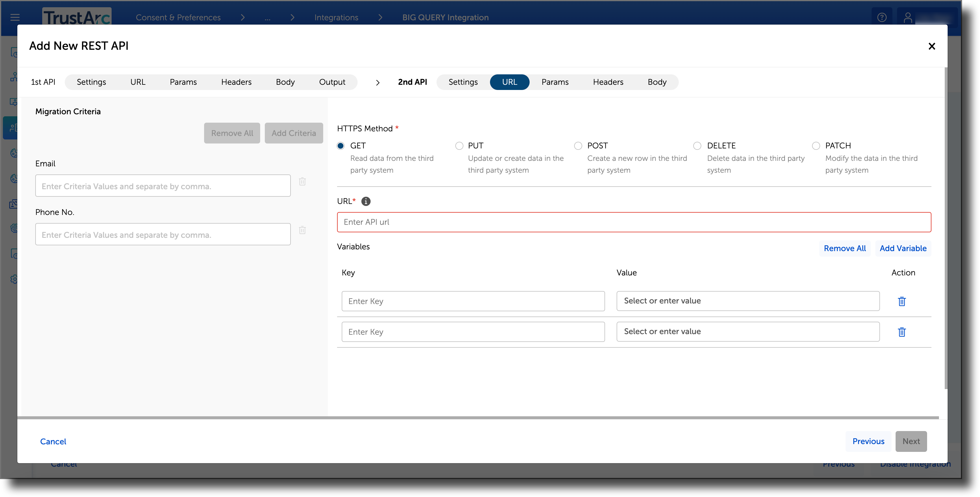Open the 1st API Headers tab
The height and width of the screenshot is (497, 980).
(x=236, y=82)
